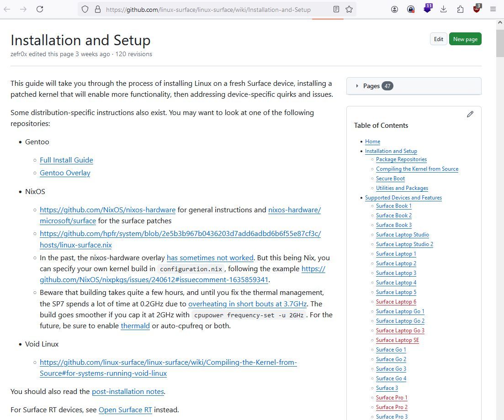Open the Surface Go 2 page
Viewport: 504px width, 420px height.
click(x=391, y=359)
